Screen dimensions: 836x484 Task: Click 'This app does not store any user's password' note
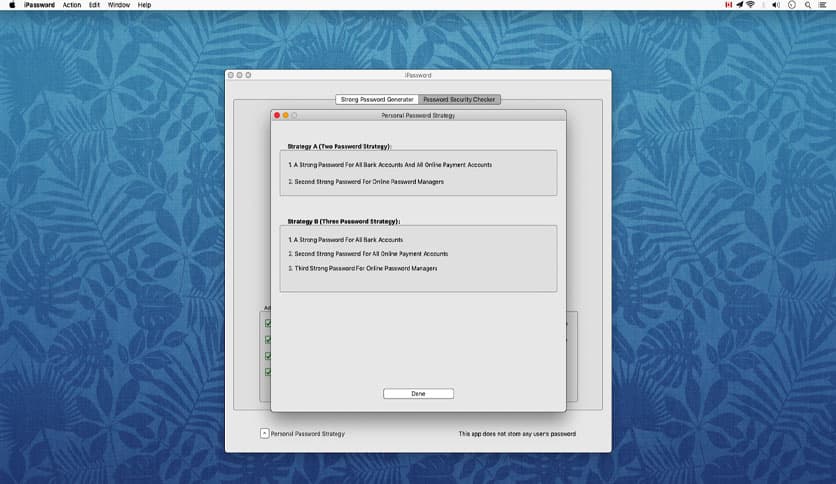pyautogui.click(x=517, y=434)
